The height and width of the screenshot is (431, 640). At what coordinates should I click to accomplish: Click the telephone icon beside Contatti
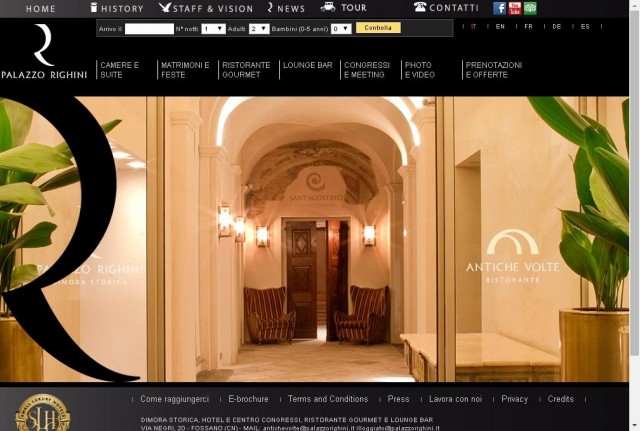pyautogui.click(x=420, y=7)
